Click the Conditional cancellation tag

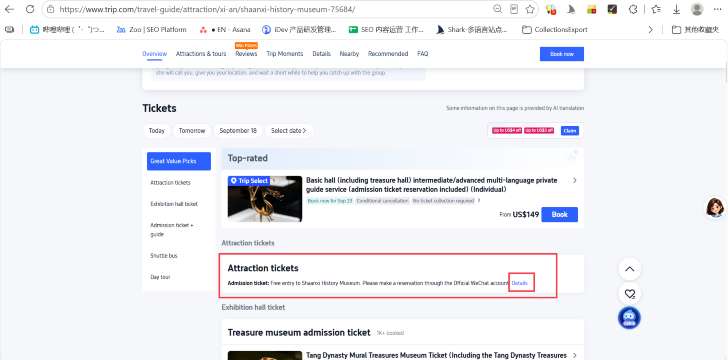pos(383,201)
